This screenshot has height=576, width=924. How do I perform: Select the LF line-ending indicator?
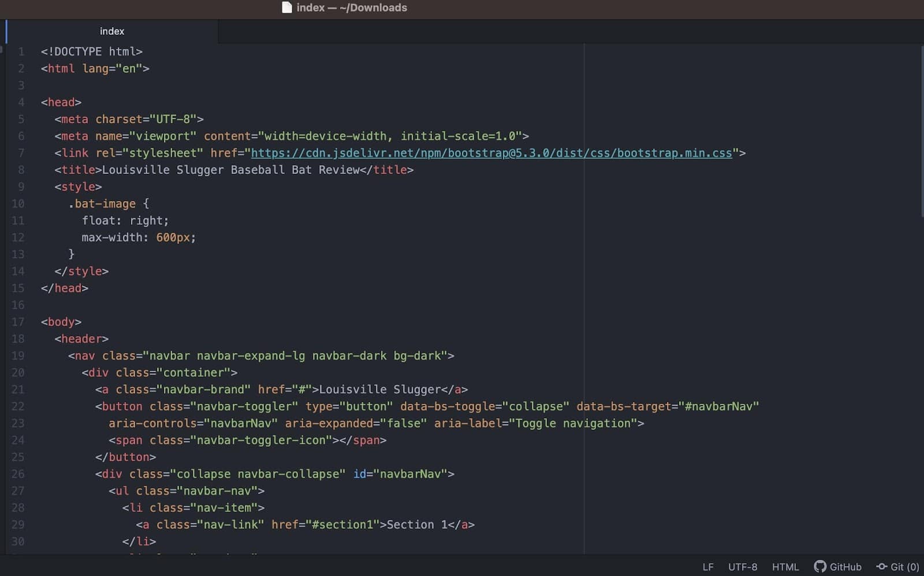708,567
